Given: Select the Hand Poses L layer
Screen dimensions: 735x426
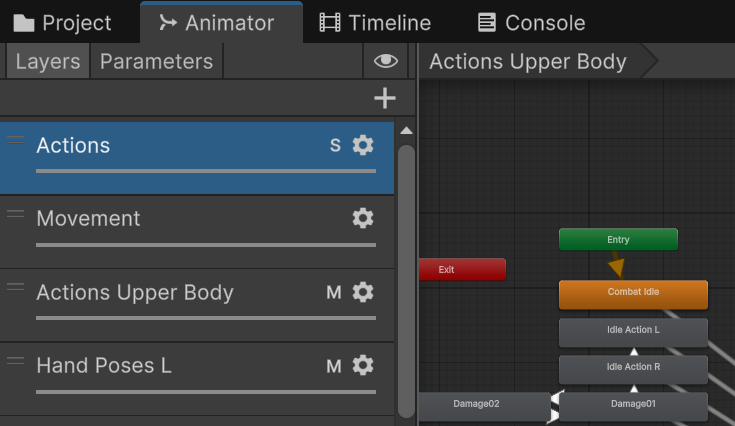Looking at the screenshot, I should point(197,379).
